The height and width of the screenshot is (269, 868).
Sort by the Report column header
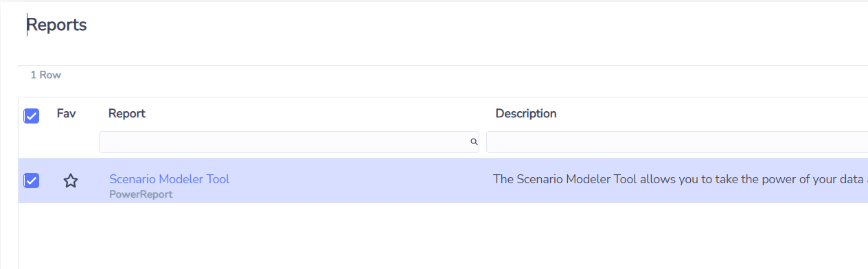pos(127,114)
